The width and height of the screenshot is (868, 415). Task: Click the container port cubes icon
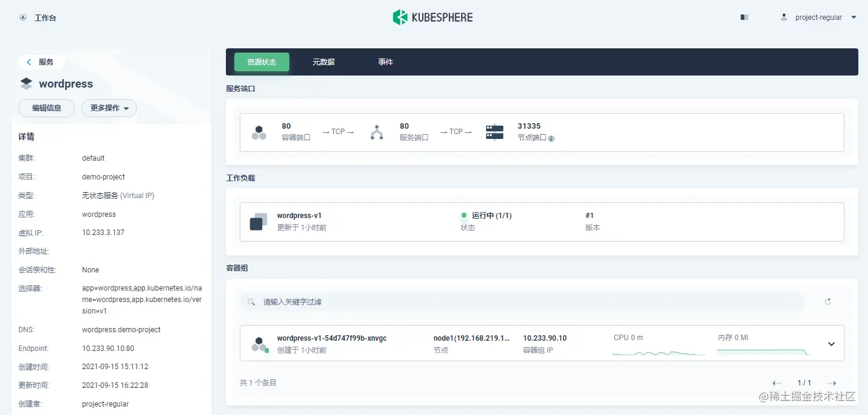tap(259, 132)
